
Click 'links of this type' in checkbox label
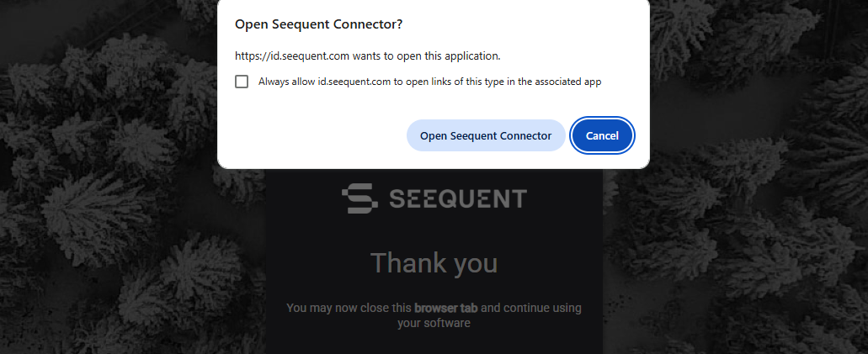click(x=463, y=82)
